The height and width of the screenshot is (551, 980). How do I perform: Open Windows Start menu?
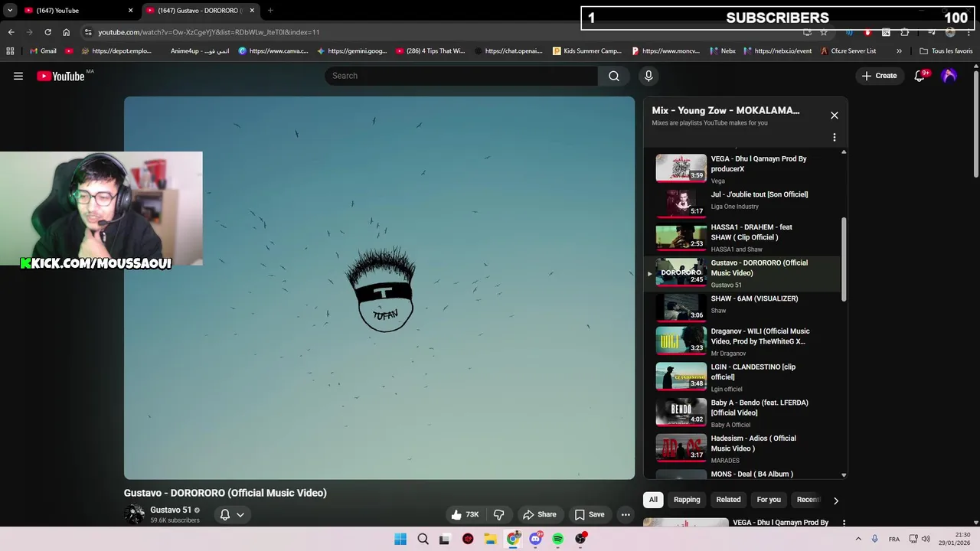(400, 539)
